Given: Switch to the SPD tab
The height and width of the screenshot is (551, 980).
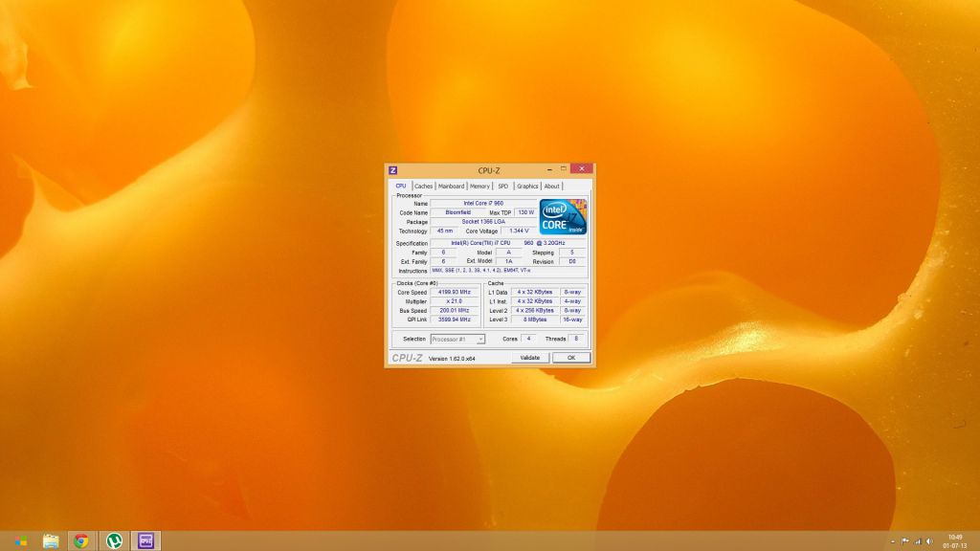Looking at the screenshot, I should [x=503, y=187].
